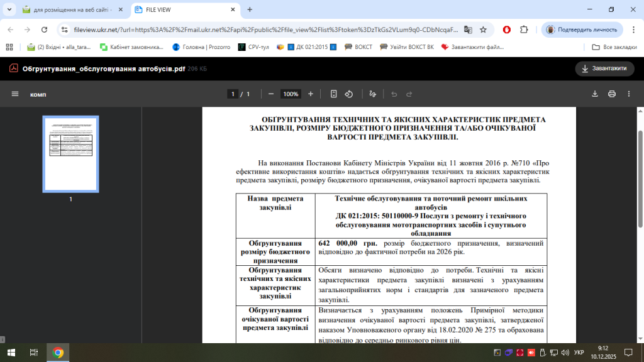Rotate the document counterclockwise
The height and width of the screenshot is (362, 644).
click(x=352, y=94)
